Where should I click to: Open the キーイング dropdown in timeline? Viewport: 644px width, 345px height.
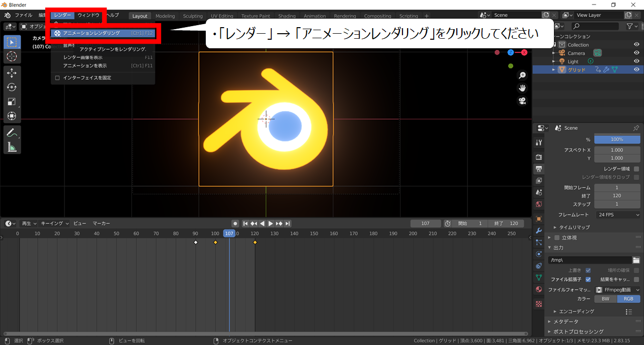click(54, 223)
